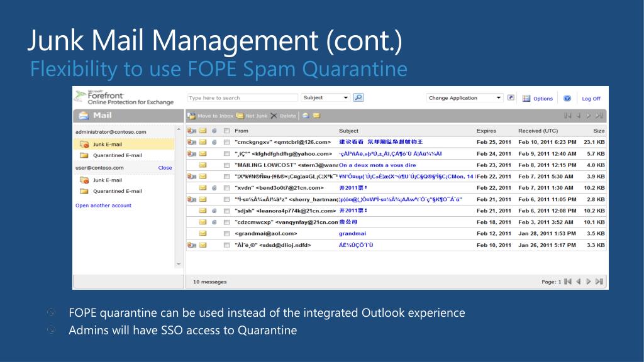This screenshot has width=644, height=362.
Task: Go to previous page in top toolbar
Action: [579, 116]
